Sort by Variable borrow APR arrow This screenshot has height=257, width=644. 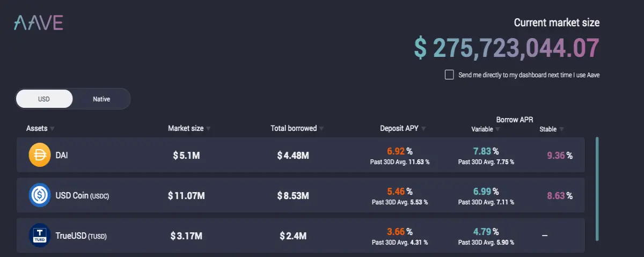click(498, 129)
